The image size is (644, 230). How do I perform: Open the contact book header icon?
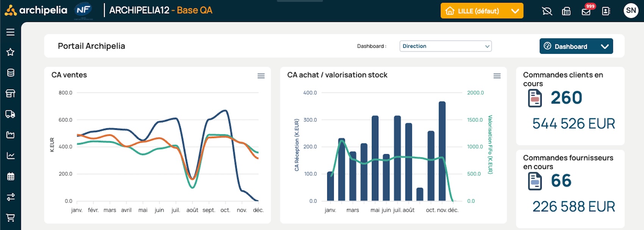(x=606, y=11)
